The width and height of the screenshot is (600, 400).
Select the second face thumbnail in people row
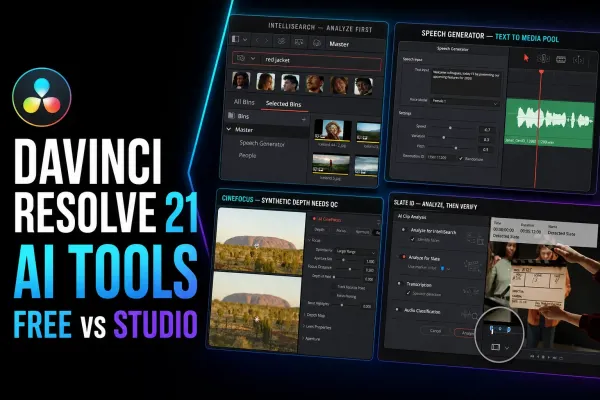[266, 82]
